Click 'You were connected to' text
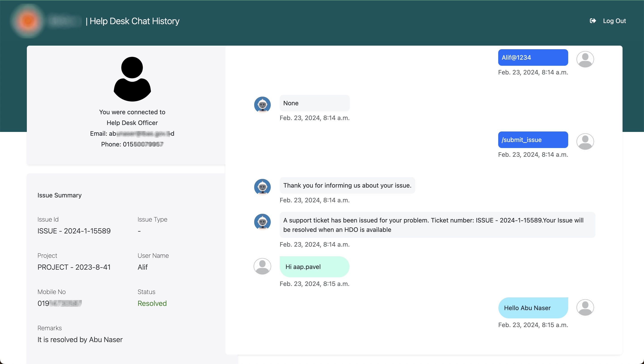This screenshot has height=364, width=644. click(132, 112)
